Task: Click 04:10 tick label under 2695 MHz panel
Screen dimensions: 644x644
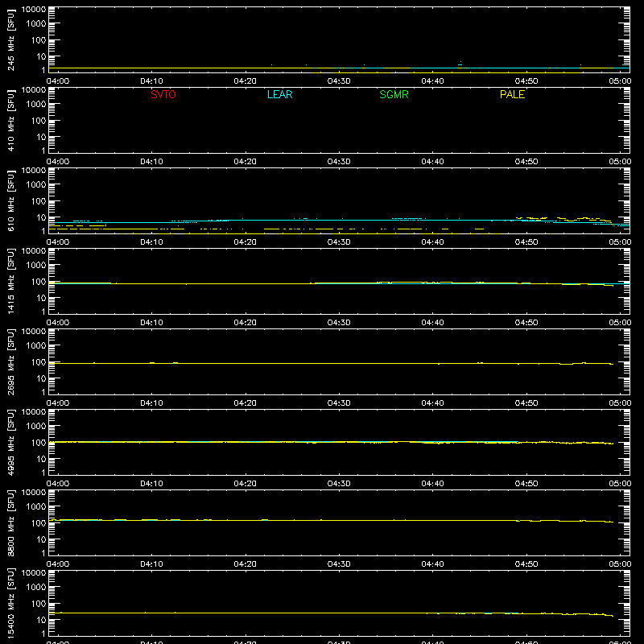Action: (x=151, y=403)
